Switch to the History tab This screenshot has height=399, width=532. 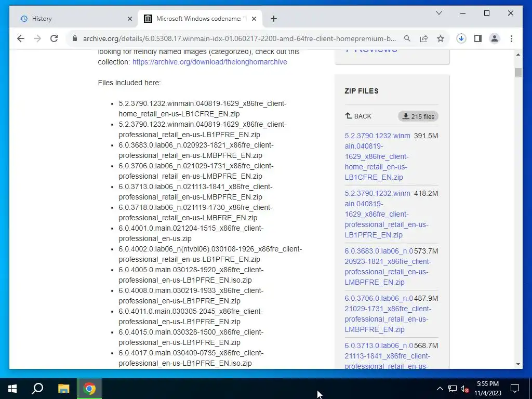74,19
